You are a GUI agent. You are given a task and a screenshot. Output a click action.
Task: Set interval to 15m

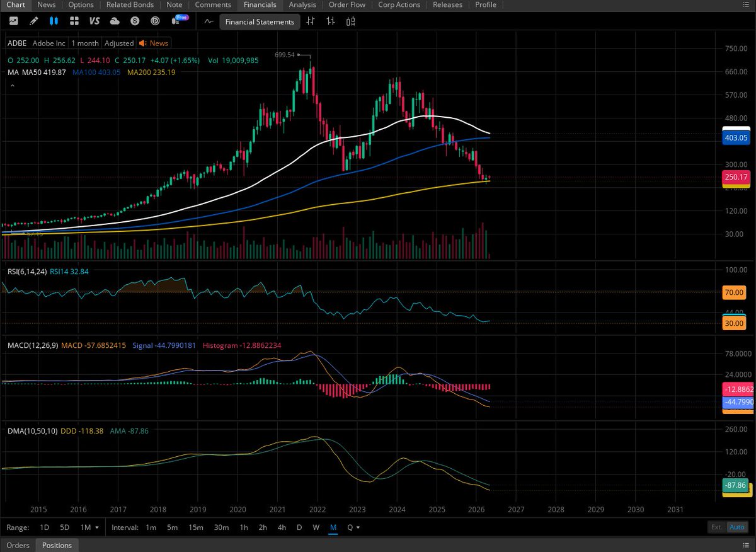(195, 527)
